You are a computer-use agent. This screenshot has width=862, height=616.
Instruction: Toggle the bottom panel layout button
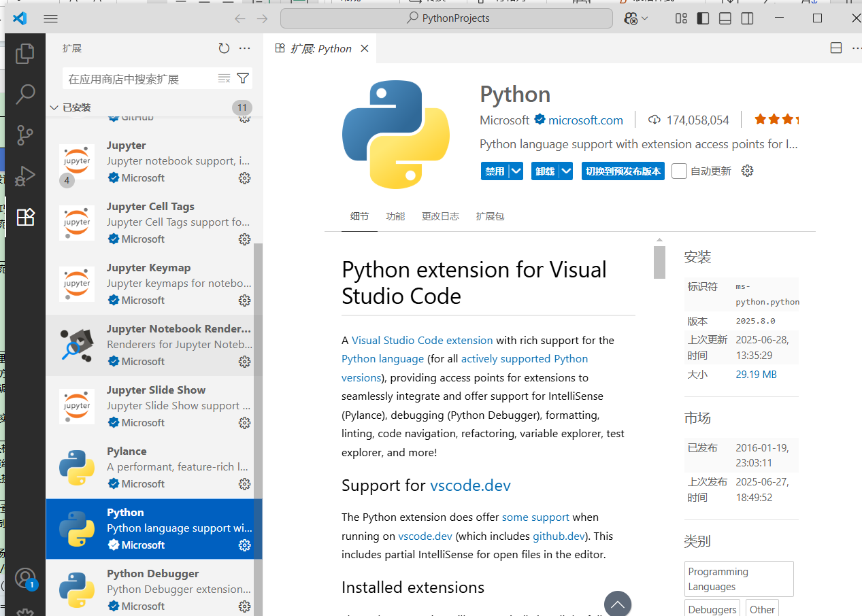click(725, 18)
